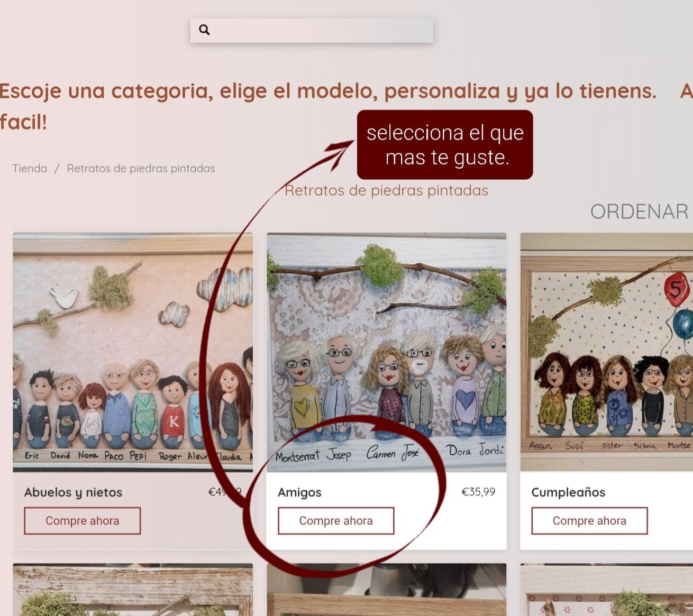Viewport: 693px width, 616px height.
Task: Click the €35,99 price of Amigos
Action: pos(478,492)
